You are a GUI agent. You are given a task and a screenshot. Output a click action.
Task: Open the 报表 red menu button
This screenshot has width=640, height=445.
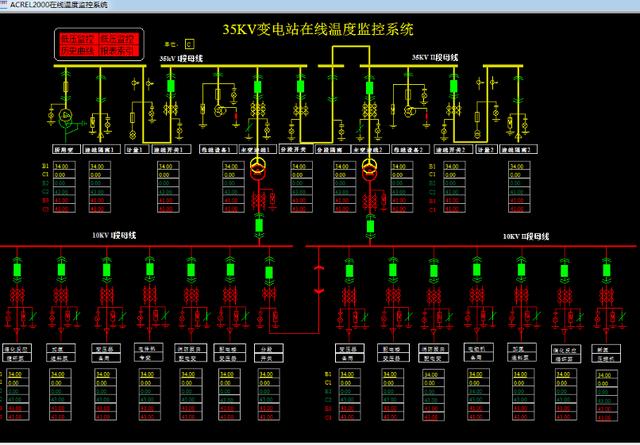117,51
